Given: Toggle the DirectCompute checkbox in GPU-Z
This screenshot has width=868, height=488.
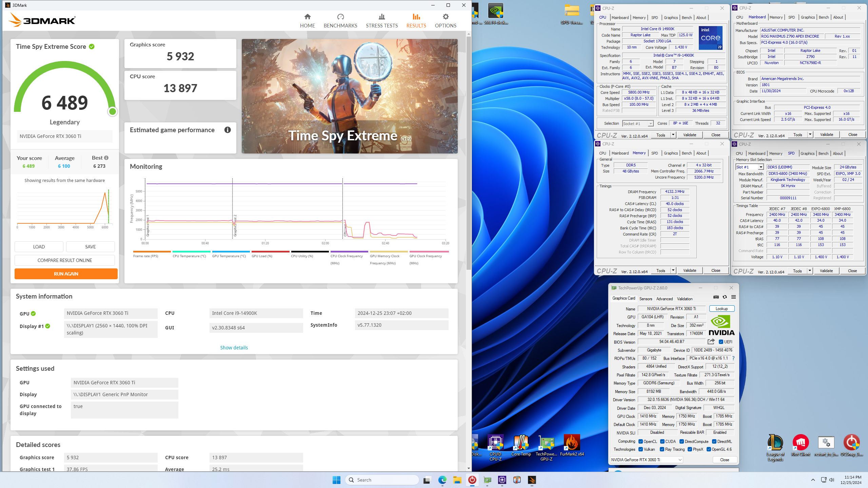Looking at the screenshot, I should coord(682,441).
